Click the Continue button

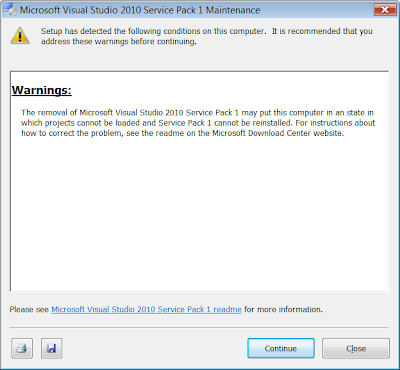click(x=281, y=348)
